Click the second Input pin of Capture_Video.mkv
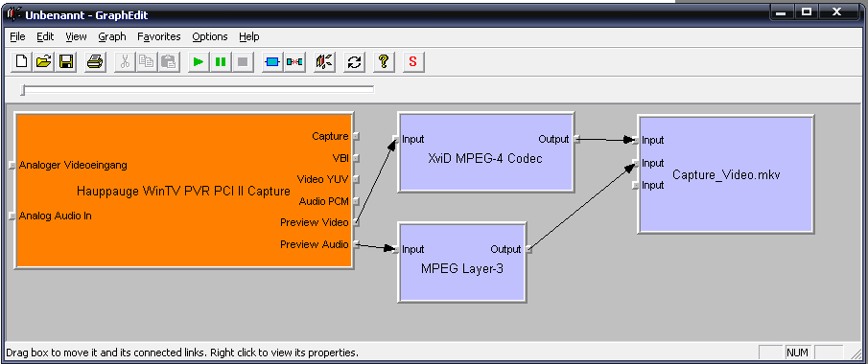 (x=636, y=163)
